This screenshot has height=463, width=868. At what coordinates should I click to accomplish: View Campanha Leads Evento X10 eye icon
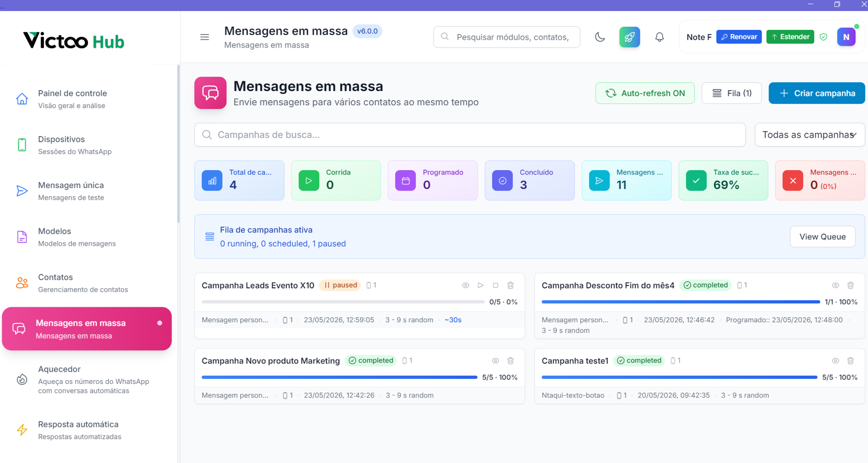point(465,285)
